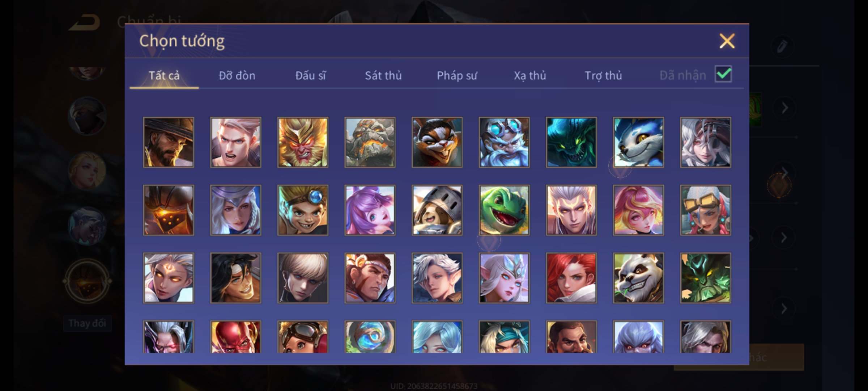The height and width of the screenshot is (391, 868).
Task: Close the Chọn tướng dialog
Action: [x=727, y=41]
